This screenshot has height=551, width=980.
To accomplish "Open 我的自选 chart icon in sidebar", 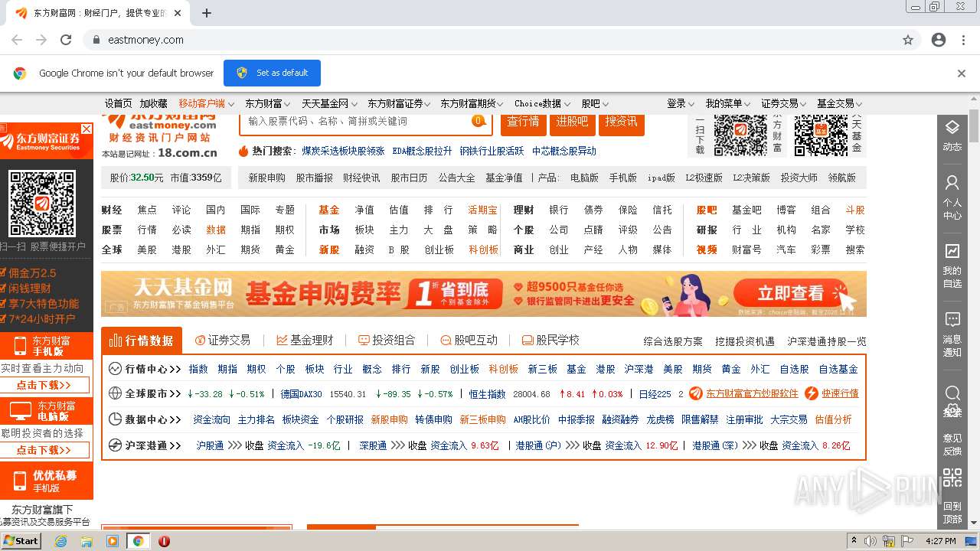I will (x=952, y=251).
